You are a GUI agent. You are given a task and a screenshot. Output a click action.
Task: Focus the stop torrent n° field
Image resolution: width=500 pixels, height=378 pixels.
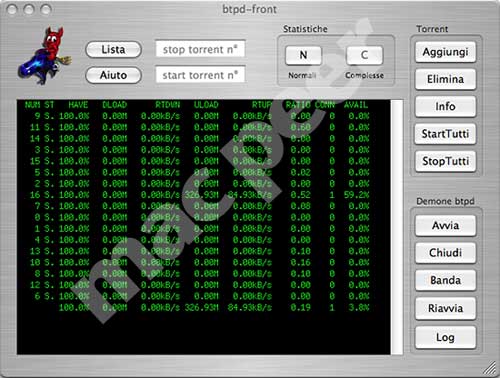pos(200,49)
